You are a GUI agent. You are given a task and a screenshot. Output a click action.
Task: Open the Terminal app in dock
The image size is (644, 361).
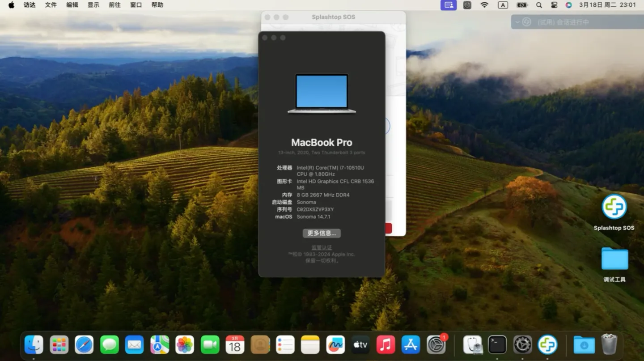coord(497,345)
